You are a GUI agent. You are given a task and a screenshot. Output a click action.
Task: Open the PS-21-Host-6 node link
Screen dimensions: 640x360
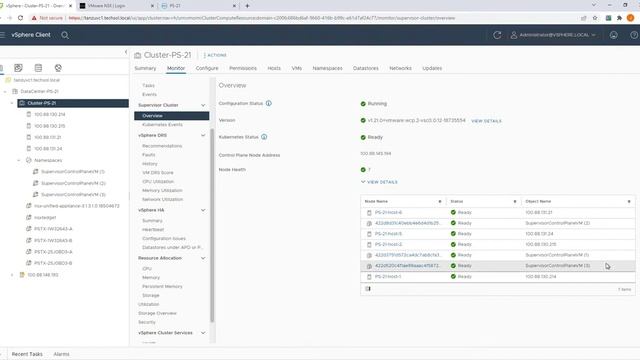[388, 213]
